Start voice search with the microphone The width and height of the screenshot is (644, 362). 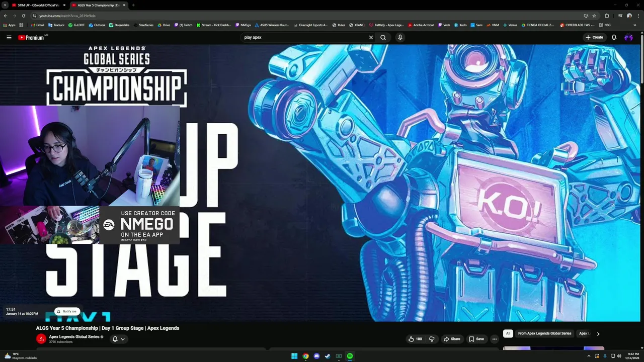point(400,37)
